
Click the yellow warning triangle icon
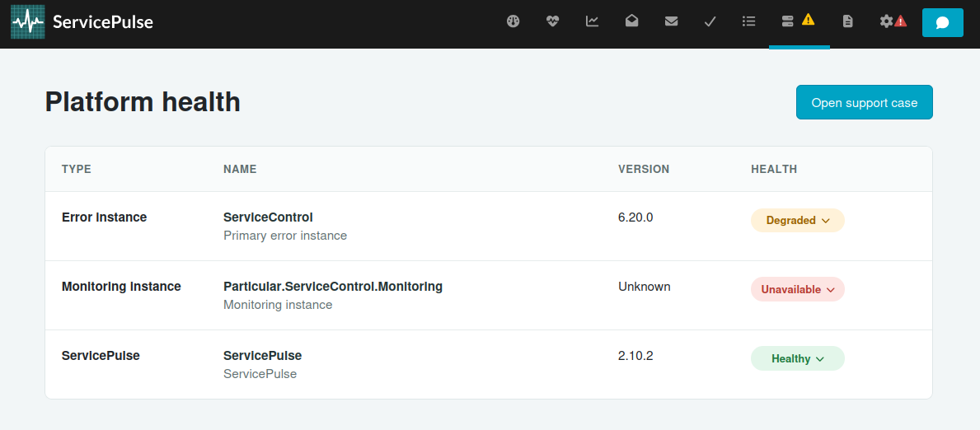(808, 20)
